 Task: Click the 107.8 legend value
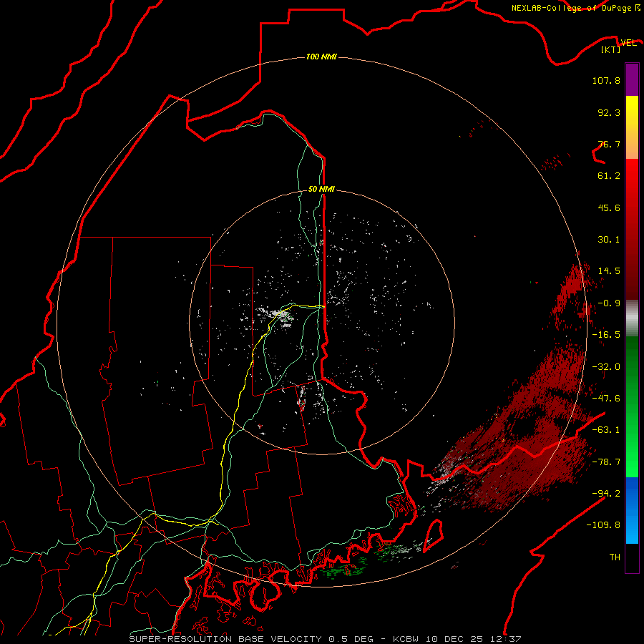point(606,80)
